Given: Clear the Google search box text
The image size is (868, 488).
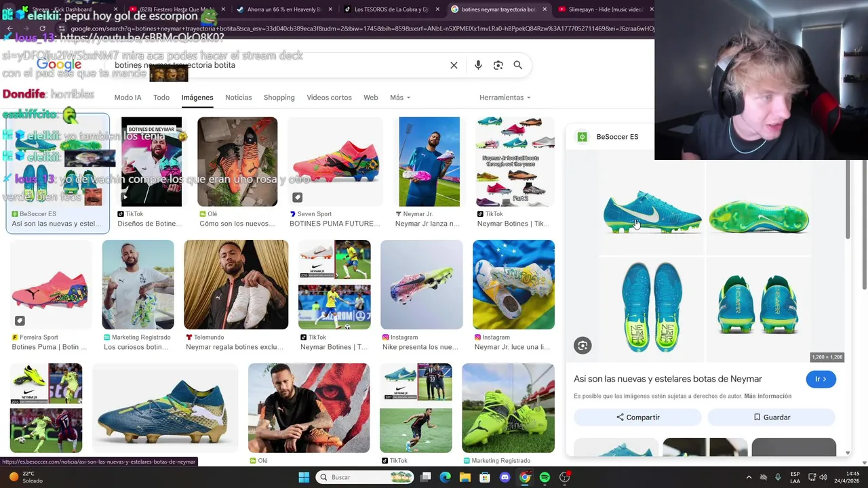Looking at the screenshot, I should [454, 65].
